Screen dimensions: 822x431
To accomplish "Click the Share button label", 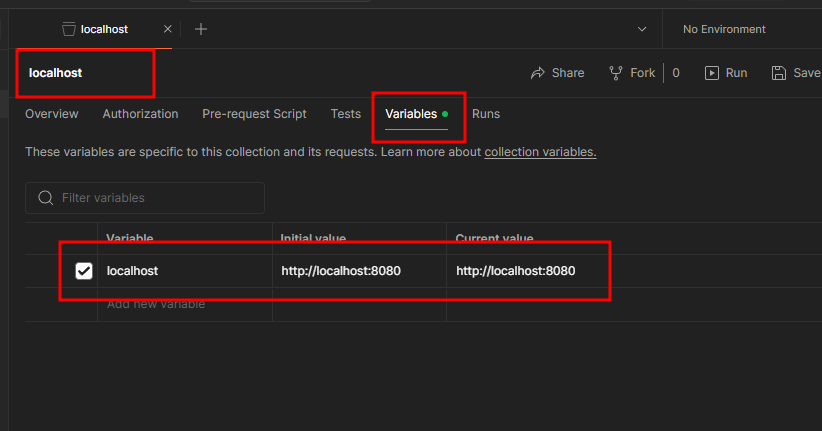I will pos(568,73).
